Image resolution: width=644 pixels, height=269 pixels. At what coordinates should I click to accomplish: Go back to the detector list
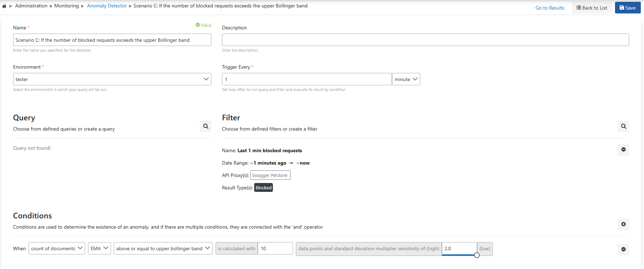(592, 8)
